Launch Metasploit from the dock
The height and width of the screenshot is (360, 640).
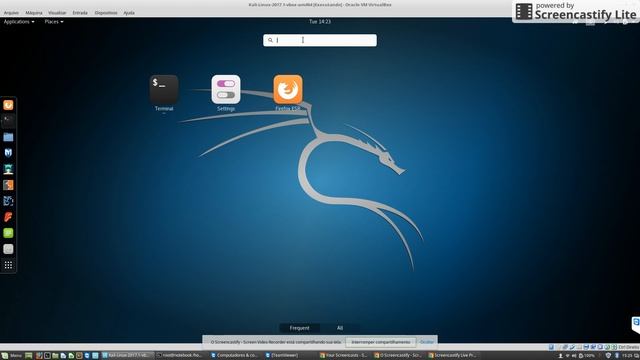(x=8, y=153)
